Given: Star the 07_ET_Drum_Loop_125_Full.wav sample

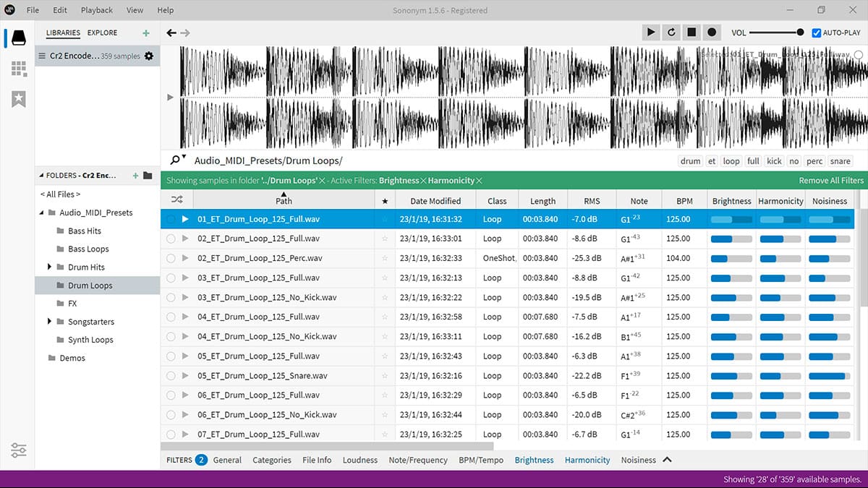Looking at the screenshot, I should pyautogui.click(x=385, y=435).
